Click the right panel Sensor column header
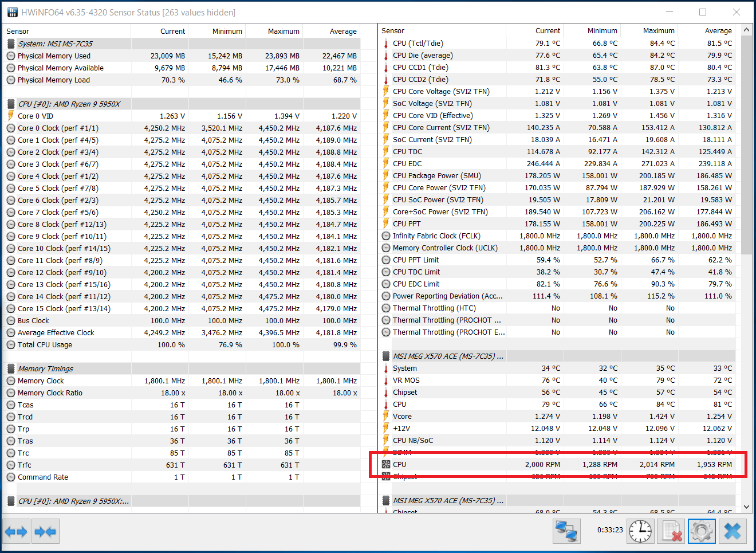Viewport: 756px width, 553px height. tap(442, 30)
